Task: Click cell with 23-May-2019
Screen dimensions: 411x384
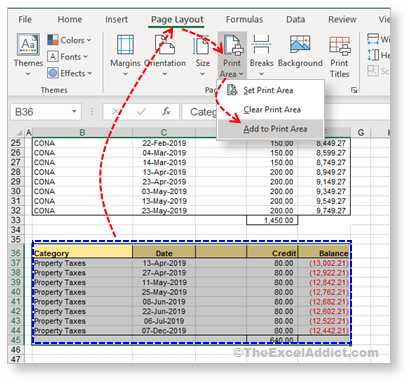Action: (164, 211)
